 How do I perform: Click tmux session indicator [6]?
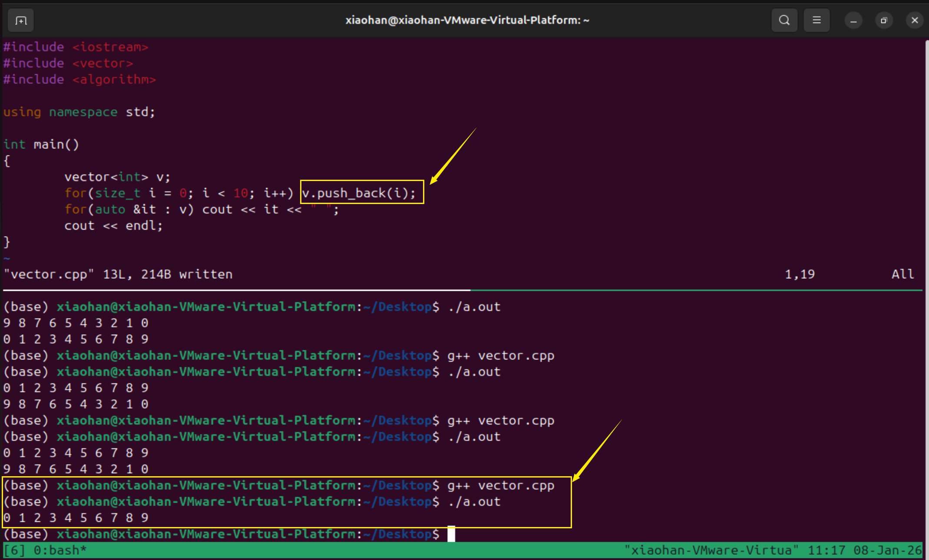(15, 550)
